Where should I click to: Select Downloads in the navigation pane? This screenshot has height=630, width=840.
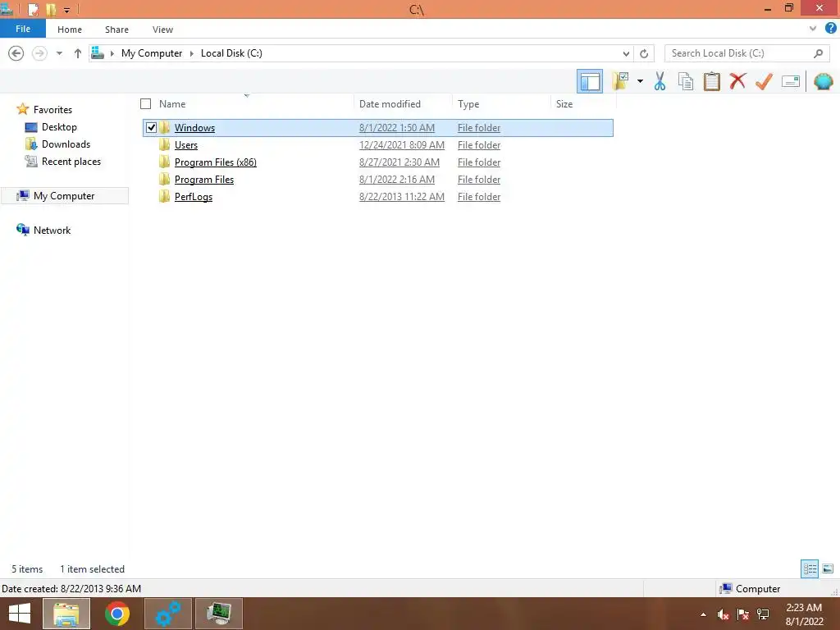66,144
